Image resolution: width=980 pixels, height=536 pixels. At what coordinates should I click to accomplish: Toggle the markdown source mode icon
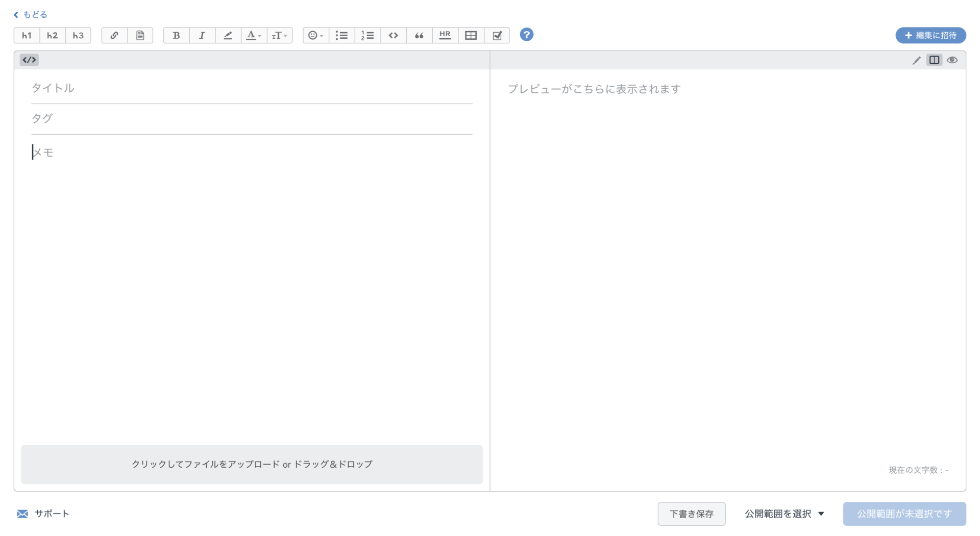[29, 60]
